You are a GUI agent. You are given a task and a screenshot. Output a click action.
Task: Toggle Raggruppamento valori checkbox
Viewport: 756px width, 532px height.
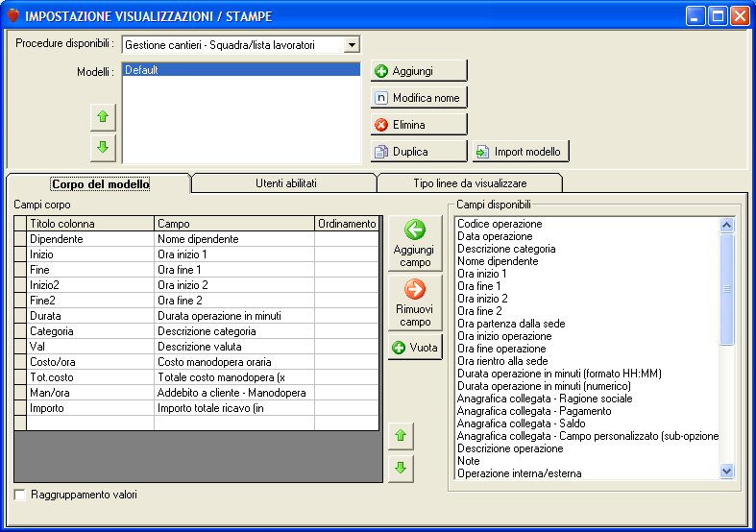point(20,495)
